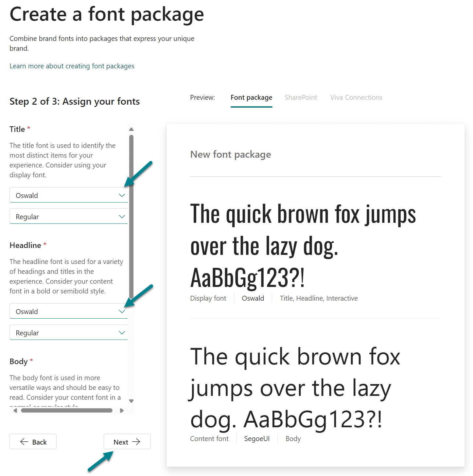Screen dimensions: 473x476
Task: Click the scroll up arrow in fonts panel
Action: [131, 129]
